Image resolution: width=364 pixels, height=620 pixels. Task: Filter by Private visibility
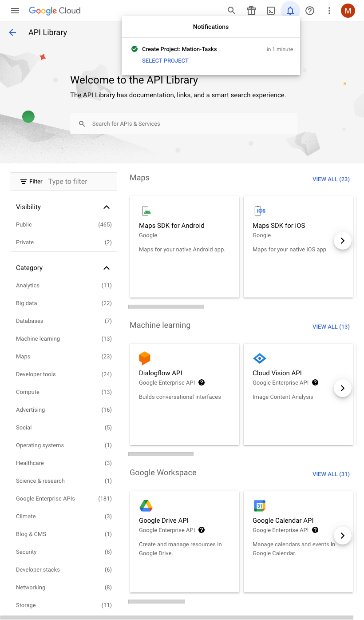click(x=64, y=242)
